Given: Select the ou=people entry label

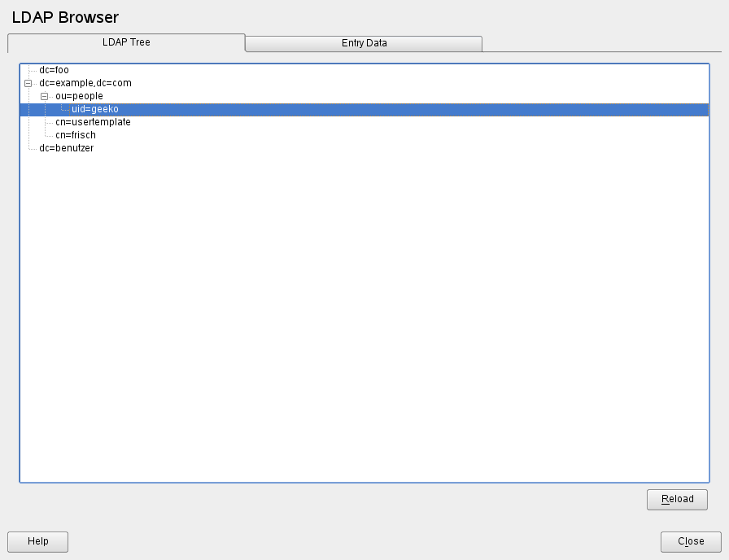Looking at the screenshot, I should point(79,96).
